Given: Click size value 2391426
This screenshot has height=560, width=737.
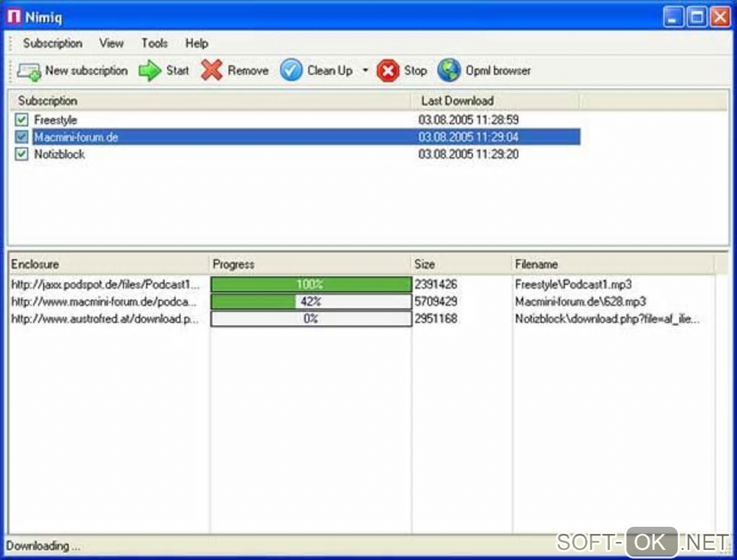Looking at the screenshot, I should click(436, 285).
